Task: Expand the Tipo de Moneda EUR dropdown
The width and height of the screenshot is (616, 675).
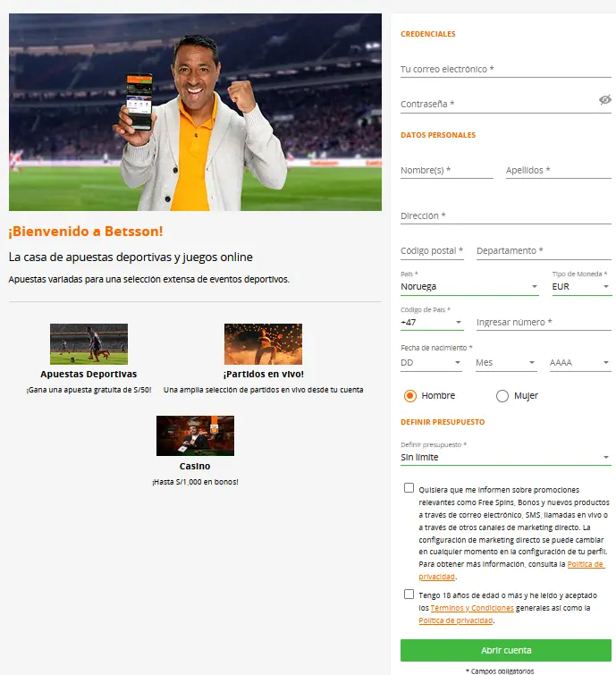Action: (581, 287)
